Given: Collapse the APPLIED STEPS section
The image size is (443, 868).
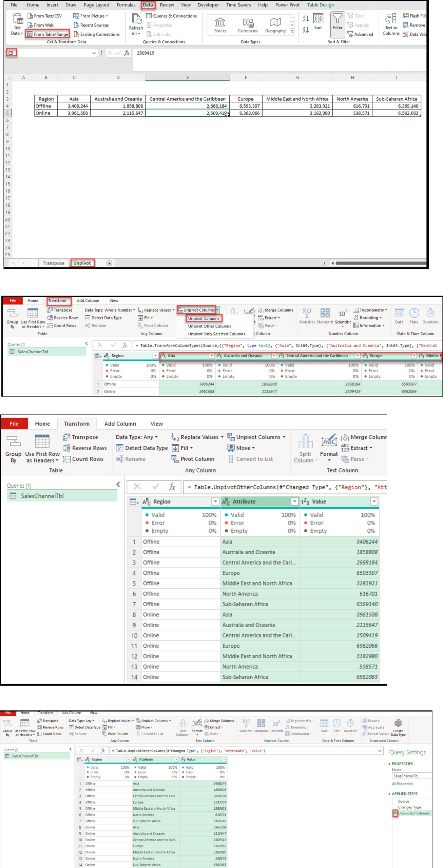Looking at the screenshot, I should pos(389,794).
